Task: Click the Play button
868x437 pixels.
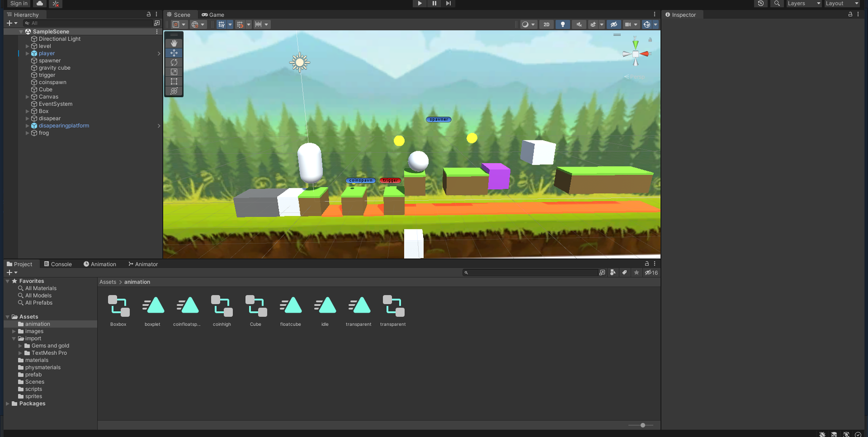Action: pos(420,3)
